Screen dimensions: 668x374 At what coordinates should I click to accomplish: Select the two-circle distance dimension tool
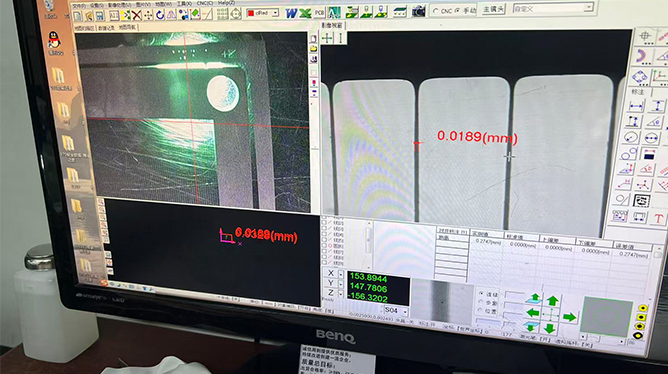pyautogui.click(x=628, y=153)
